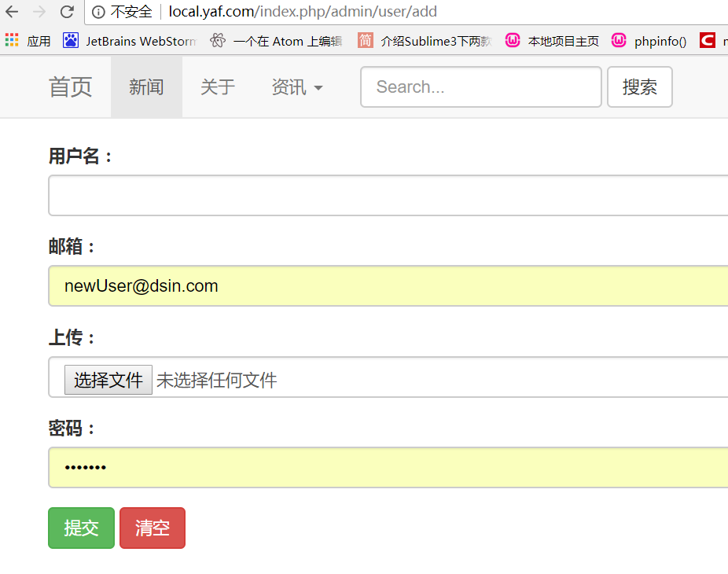
Task: Expand the 资讯 dropdown menu
Action: click(x=296, y=87)
